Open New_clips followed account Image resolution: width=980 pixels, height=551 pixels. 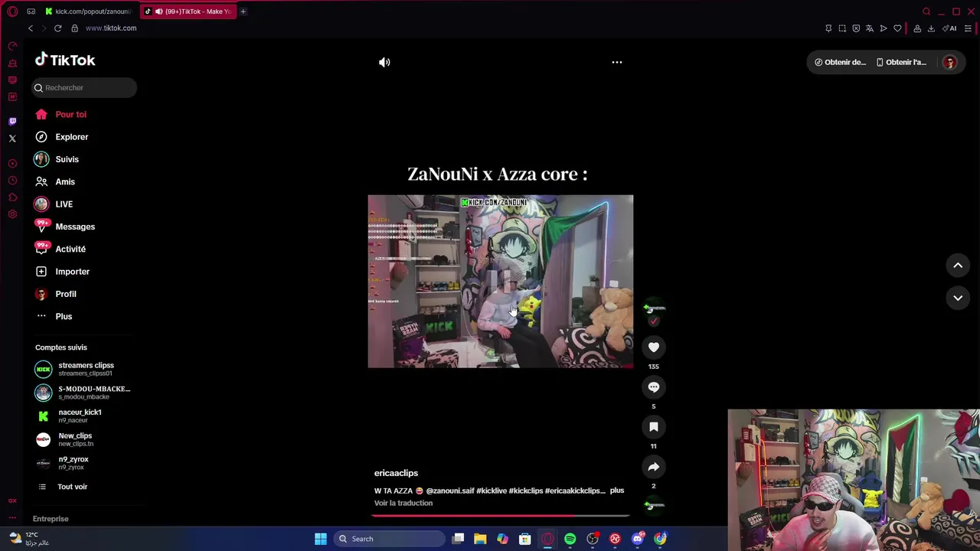pos(64,439)
